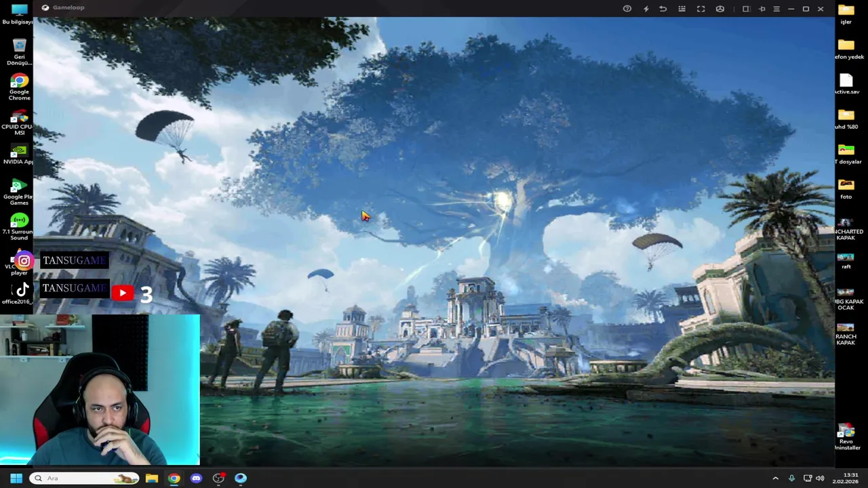Select the RANCH KAPAK image file
The width and height of the screenshot is (868, 488).
point(846,334)
